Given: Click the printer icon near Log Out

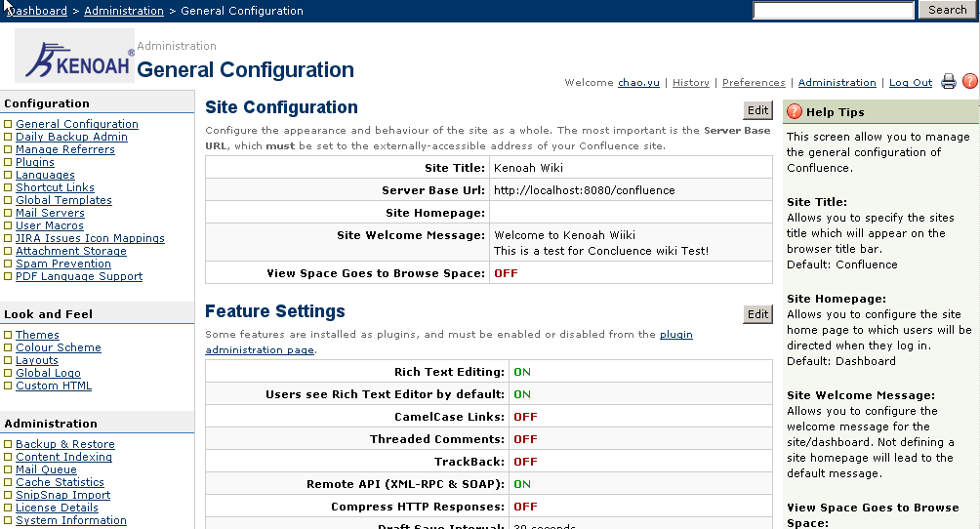Looking at the screenshot, I should [x=948, y=81].
